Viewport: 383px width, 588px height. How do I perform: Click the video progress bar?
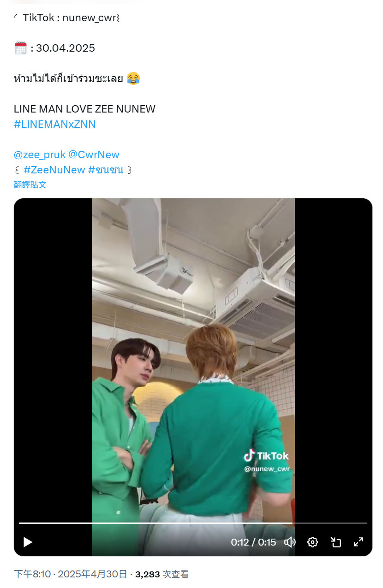tap(193, 523)
